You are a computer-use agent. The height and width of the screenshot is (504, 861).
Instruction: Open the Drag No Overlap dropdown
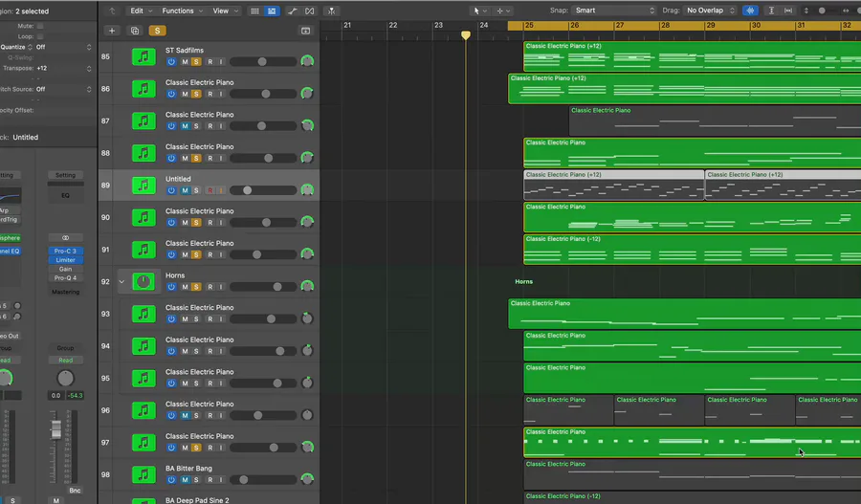710,11
